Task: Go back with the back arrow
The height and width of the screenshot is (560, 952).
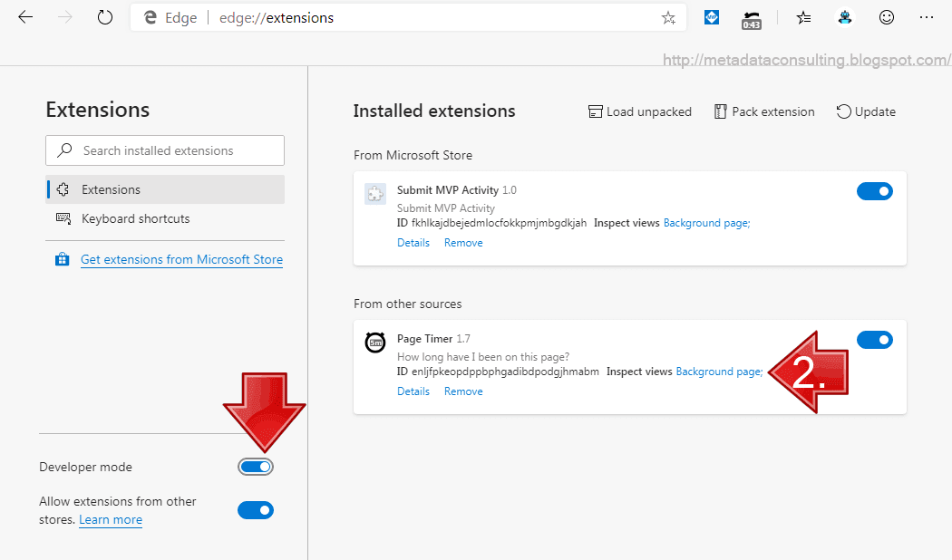Action: (x=24, y=17)
